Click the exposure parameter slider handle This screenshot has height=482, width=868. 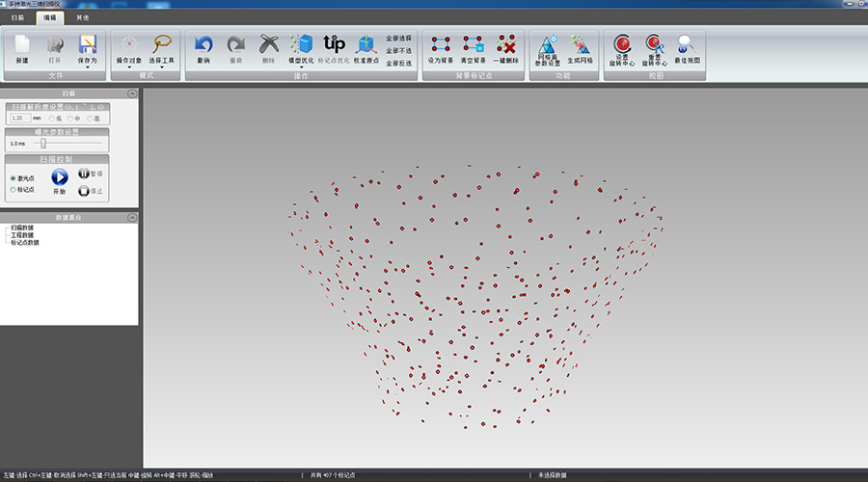tap(41, 143)
